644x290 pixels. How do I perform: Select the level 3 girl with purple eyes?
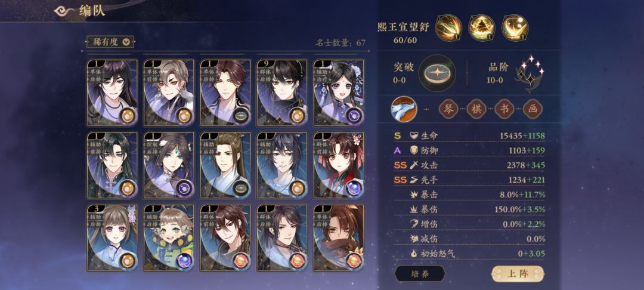point(112,238)
